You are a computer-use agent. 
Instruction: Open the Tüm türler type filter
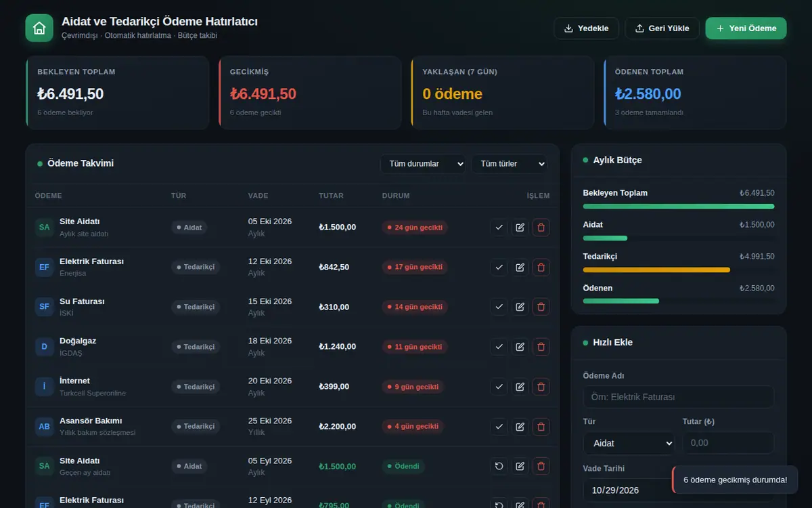pyautogui.click(x=509, y=164)
